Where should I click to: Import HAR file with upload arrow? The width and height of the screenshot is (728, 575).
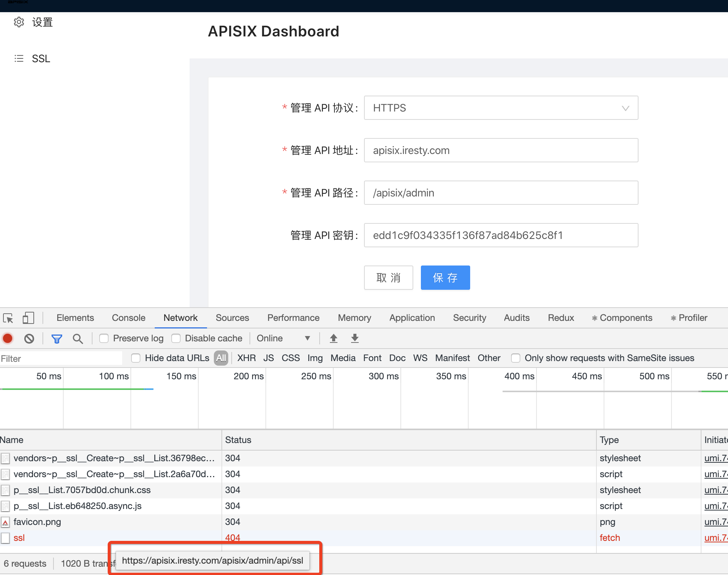pos(334,338)
